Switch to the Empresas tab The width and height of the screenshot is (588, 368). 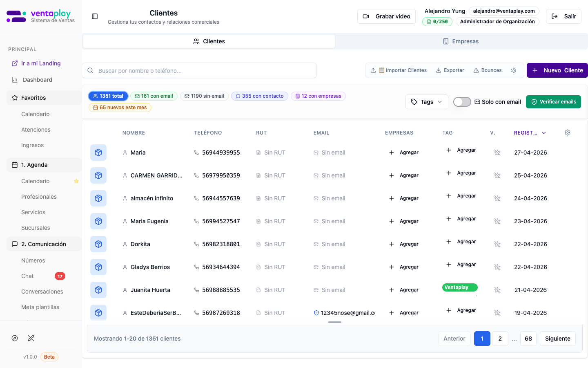coord(461,41)
